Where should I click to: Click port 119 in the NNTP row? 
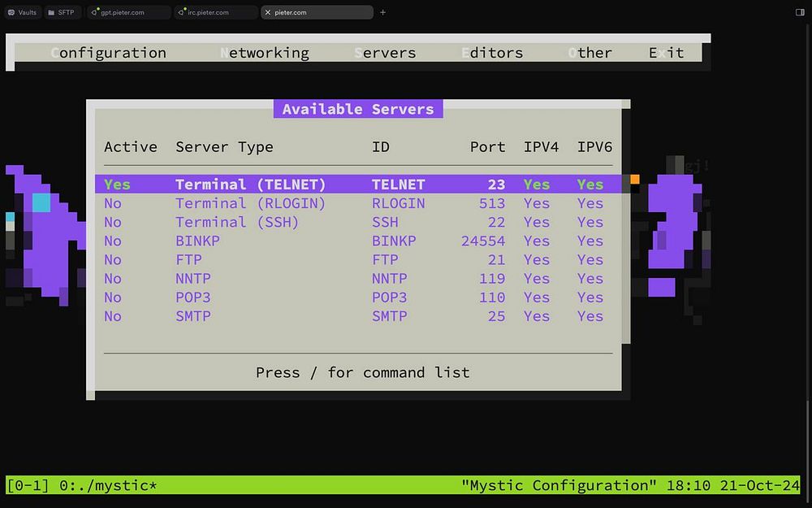[x=492, y=279]
